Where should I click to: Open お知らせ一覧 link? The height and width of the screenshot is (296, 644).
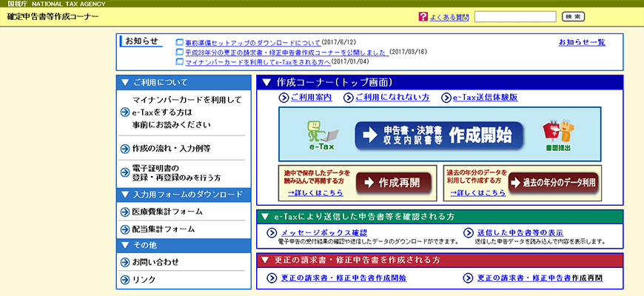click(x=582, y=42)
